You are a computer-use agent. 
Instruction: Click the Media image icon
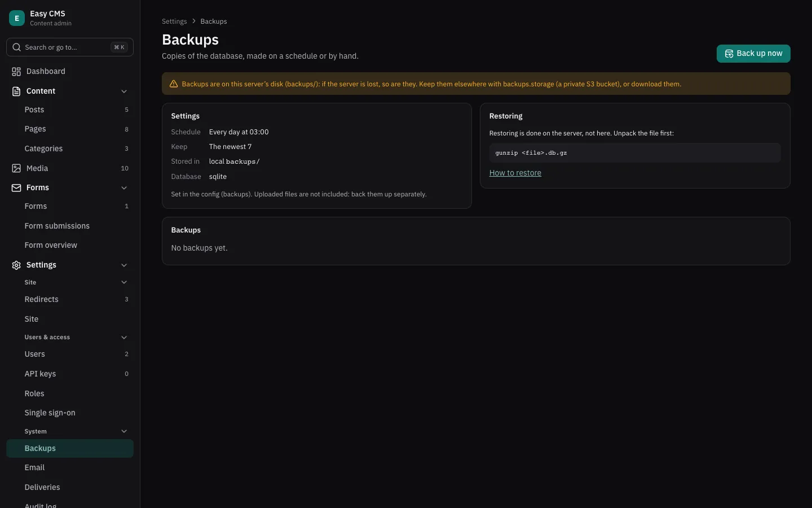pos(16,168)
